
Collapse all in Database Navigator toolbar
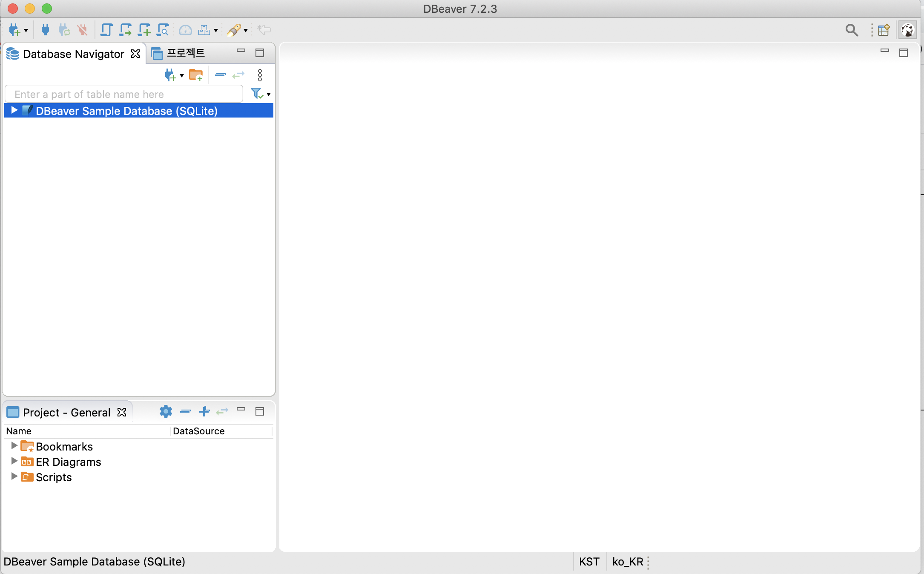220,75
